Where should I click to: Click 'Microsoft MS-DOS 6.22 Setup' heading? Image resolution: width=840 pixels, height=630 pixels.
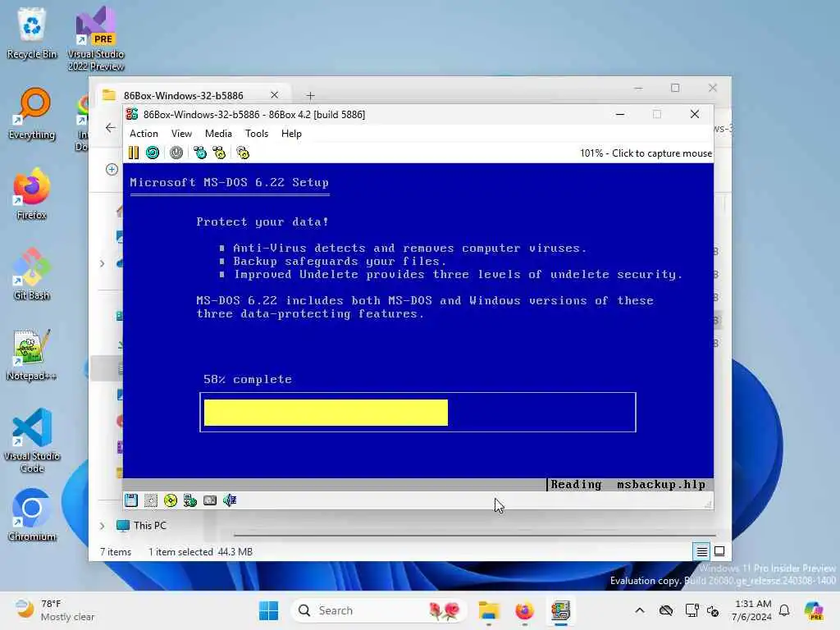pyautogui.click(x=230, y=182)
